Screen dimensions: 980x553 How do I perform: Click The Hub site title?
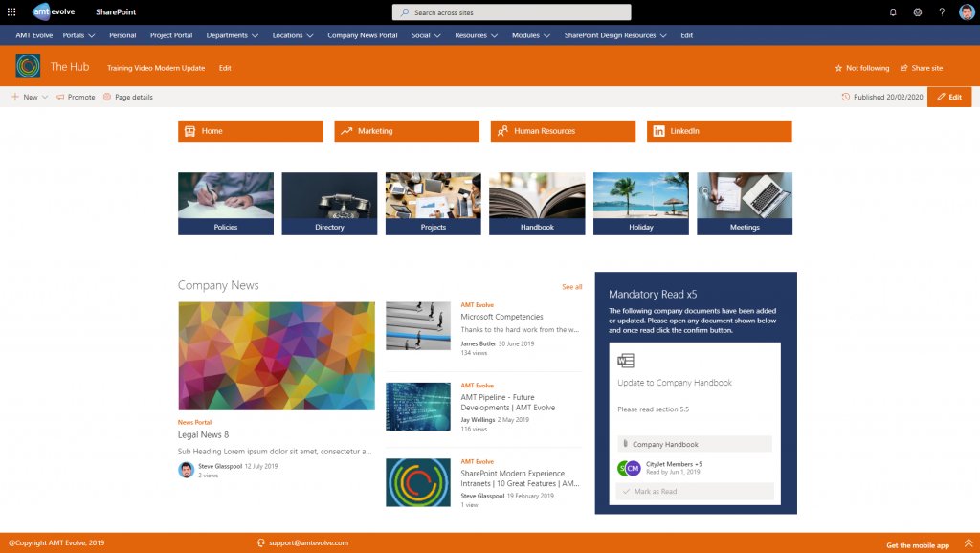click(69, 67)
